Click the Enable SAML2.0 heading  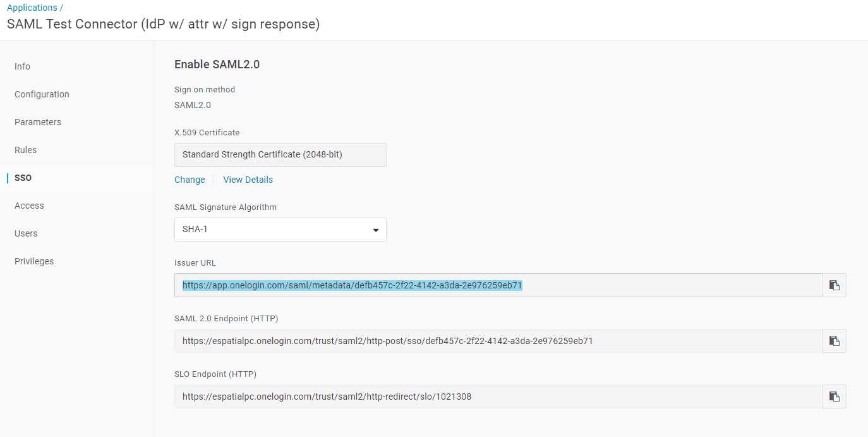pyautogui.click(x=217, y=65)
